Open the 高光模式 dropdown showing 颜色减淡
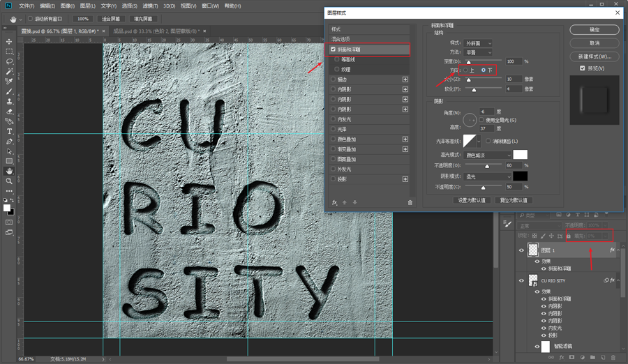 click(488, 155)
